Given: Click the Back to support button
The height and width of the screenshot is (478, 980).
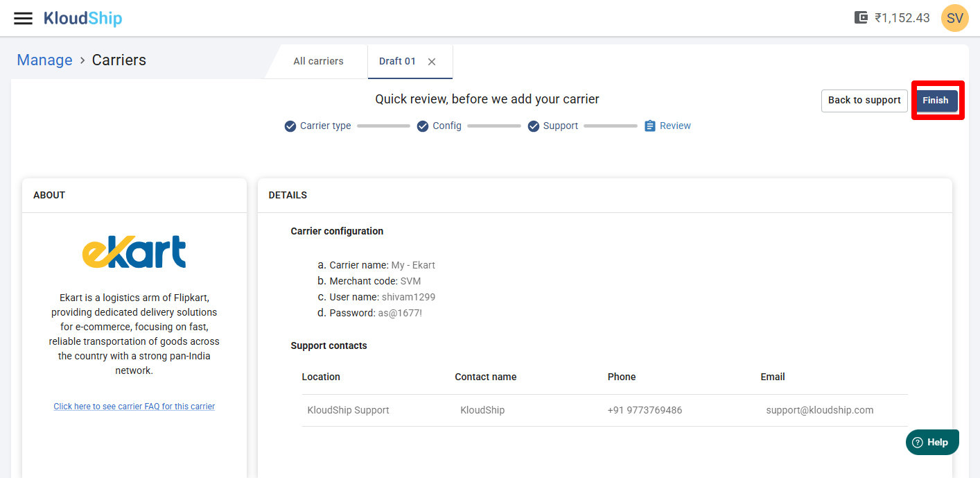Looking at the screenshot, I should pos(864,101).
